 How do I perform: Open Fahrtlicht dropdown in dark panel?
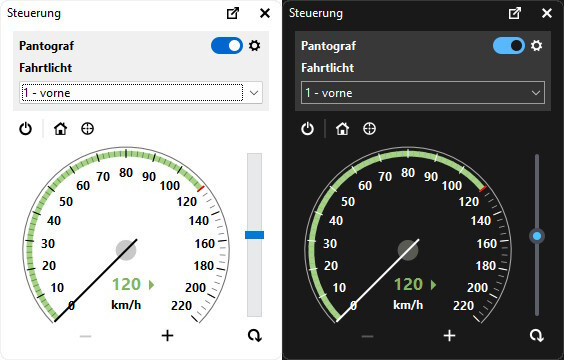coord(423,93)
